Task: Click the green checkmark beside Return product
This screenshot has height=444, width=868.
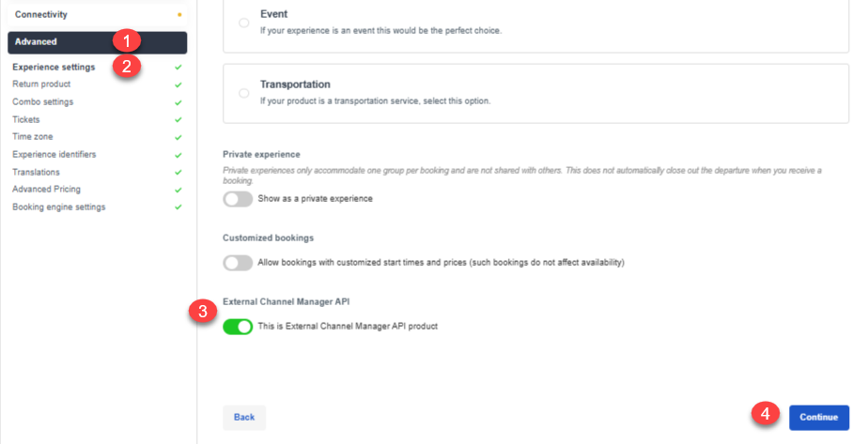Action: [x=178, y=85]
